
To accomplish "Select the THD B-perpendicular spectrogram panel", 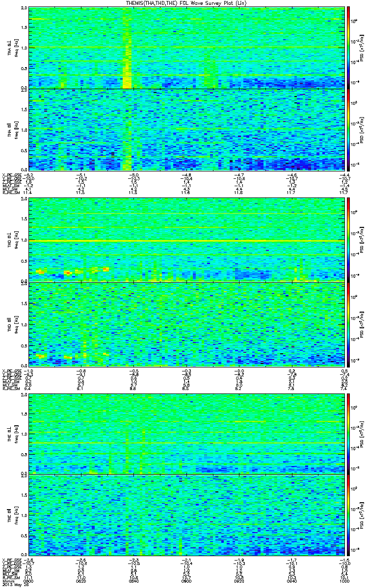I will 186,241.
